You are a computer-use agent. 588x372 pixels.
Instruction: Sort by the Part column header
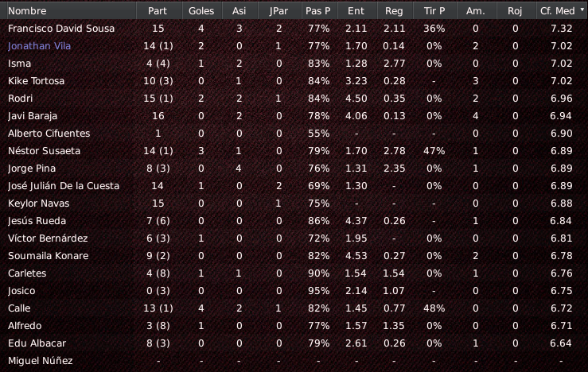point(159,11)
